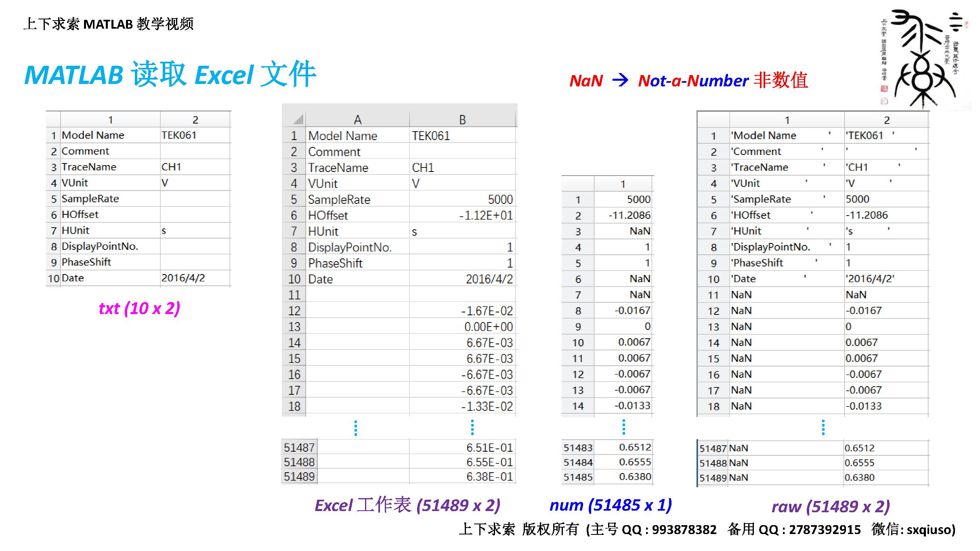
Task: Click -11.2086 value in num table
Action: click(x=630, y=215)
